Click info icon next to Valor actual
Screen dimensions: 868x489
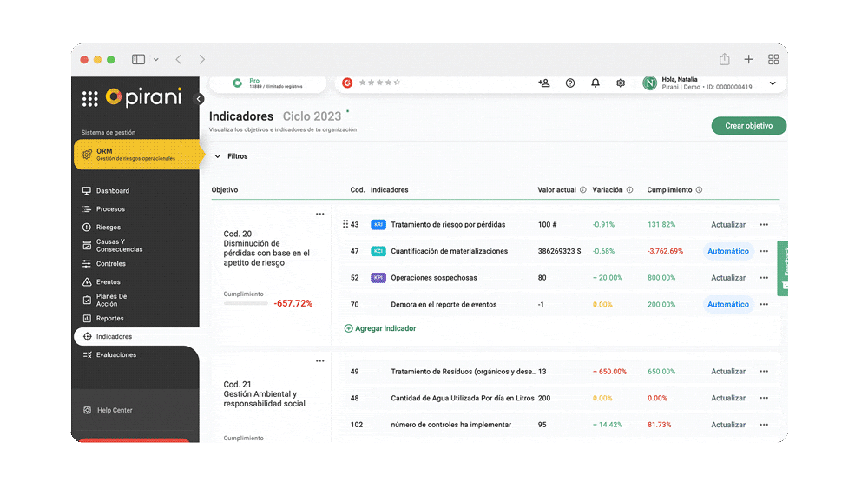[582, 190]
